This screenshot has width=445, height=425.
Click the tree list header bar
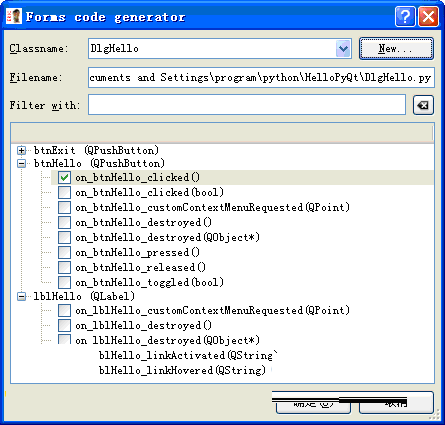click(x=222, y=134)
